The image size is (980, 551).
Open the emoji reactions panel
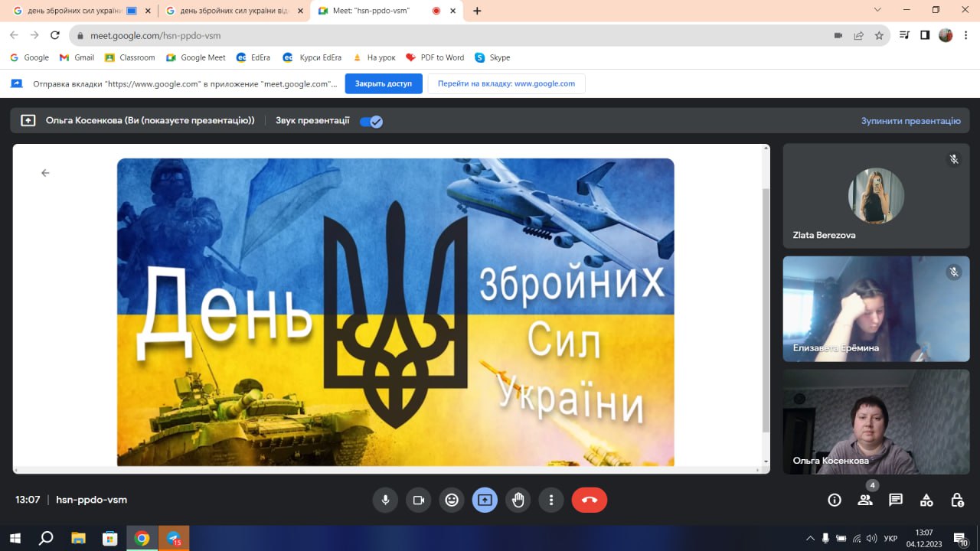452,500
